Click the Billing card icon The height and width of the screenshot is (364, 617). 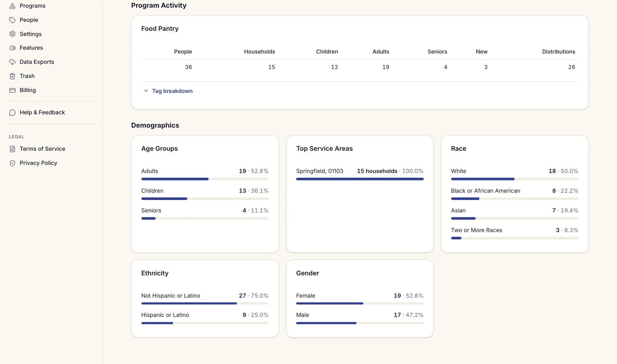12,90
